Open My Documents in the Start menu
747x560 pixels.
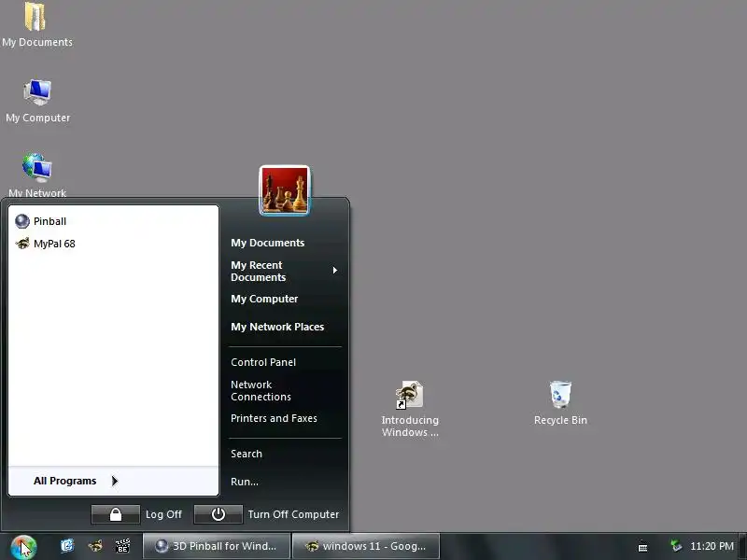(x=267, y=243)
